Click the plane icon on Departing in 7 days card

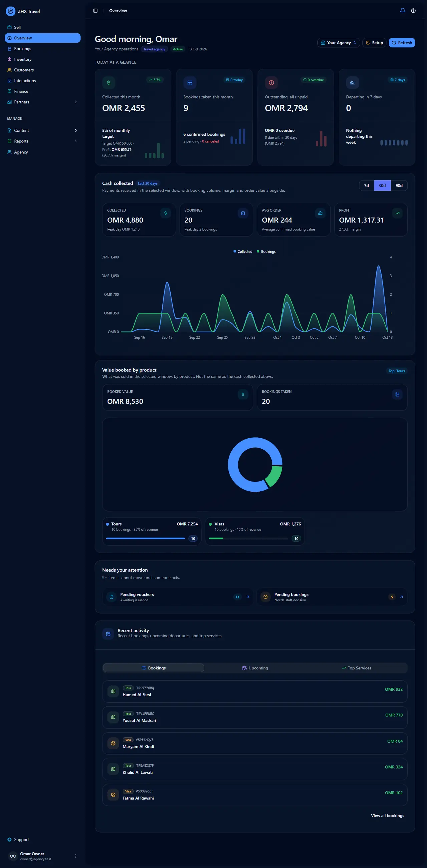(x=352, y=82)
